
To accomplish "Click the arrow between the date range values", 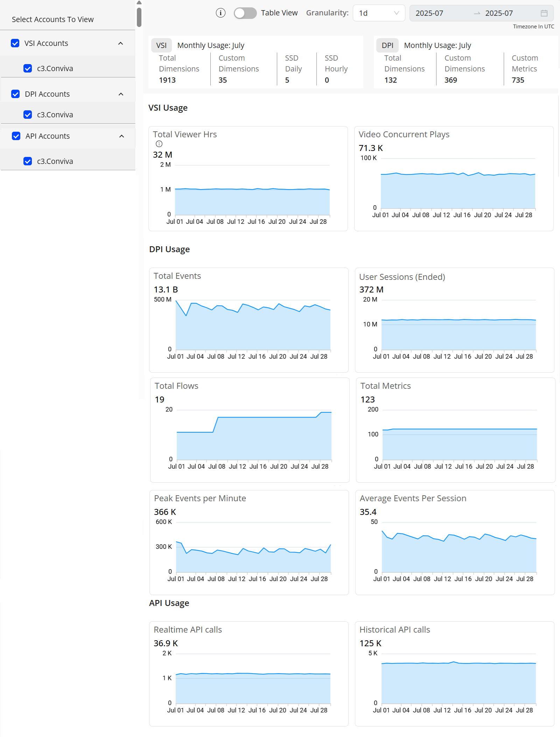I will click(x=477, y=13).
